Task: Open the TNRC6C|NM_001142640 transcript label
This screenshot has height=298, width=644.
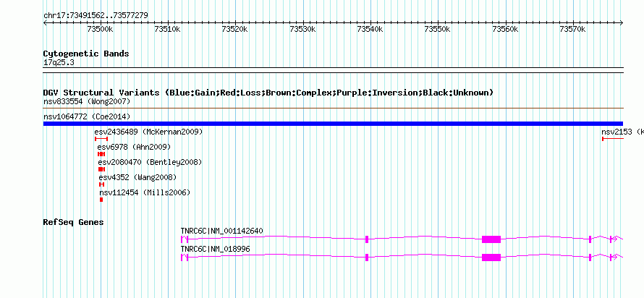Action: [x=222, y=231]
